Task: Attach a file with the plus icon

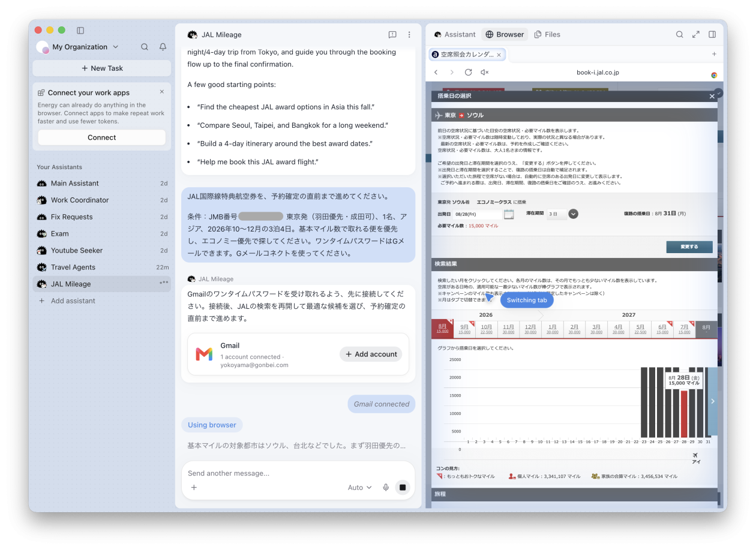Action: pos(194,488)
